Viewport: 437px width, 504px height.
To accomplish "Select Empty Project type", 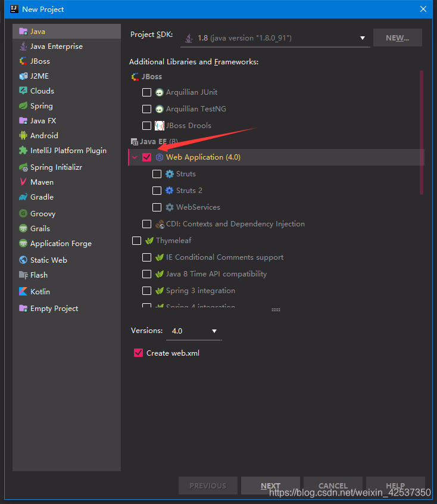I will coord(67,308).
